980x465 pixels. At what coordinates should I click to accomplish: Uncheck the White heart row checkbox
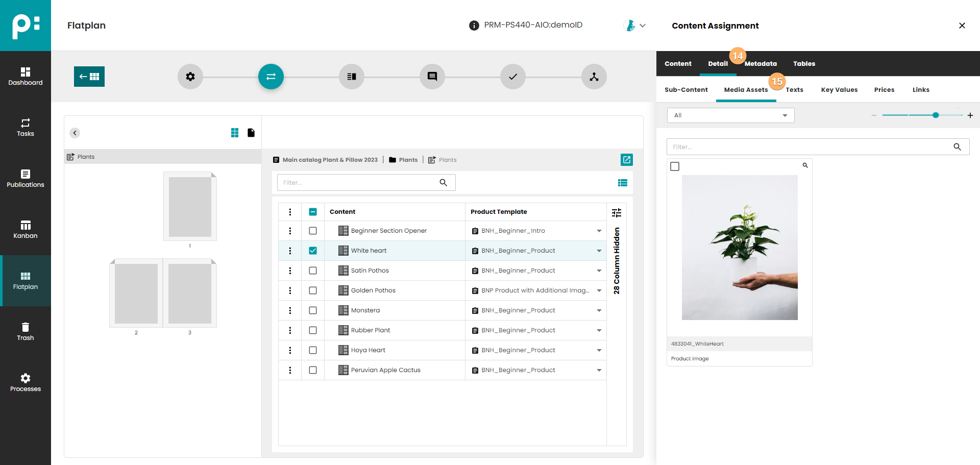pos(313,251)
